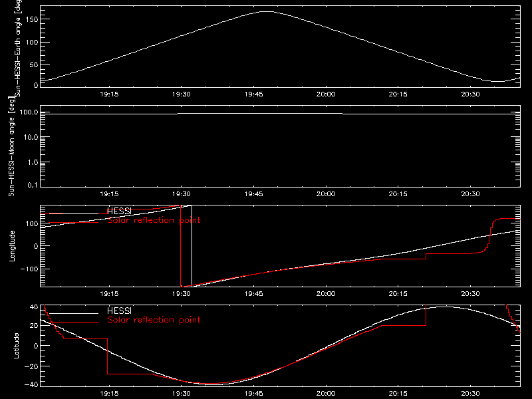Click the HESSI legend text in Latitude plot
The image size is (532, 399).
pyautogui.click(x=119, y=311)
